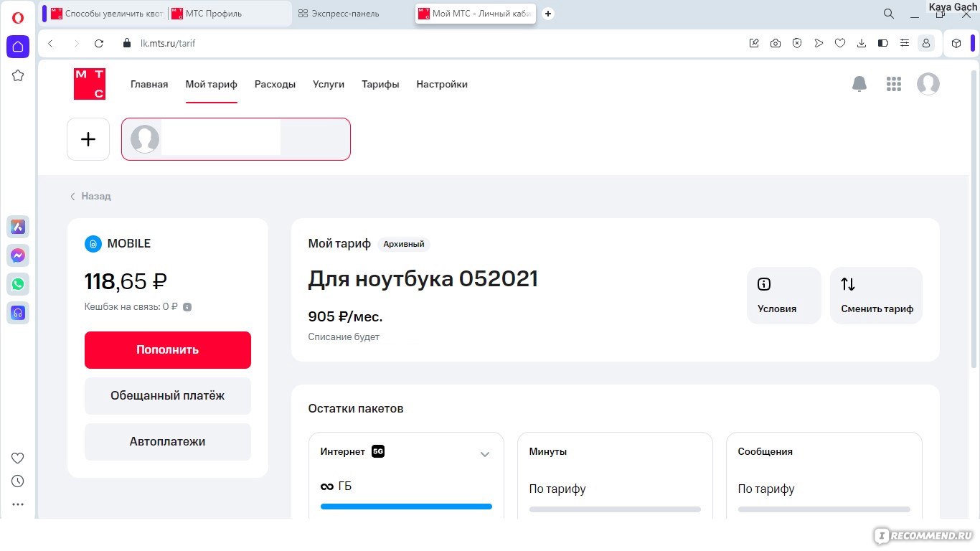Open the extensions cube icon

point(956,44)
